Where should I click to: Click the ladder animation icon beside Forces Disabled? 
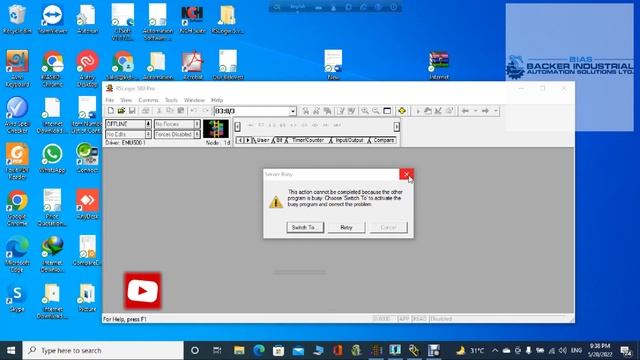pyautogui.click(x=216, y=129)
